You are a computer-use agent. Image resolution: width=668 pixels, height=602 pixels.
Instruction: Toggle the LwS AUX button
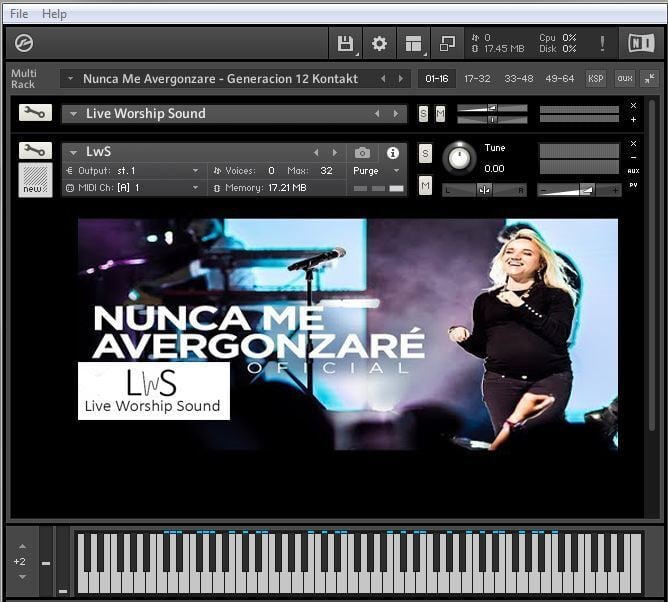(x=633, y=171)
